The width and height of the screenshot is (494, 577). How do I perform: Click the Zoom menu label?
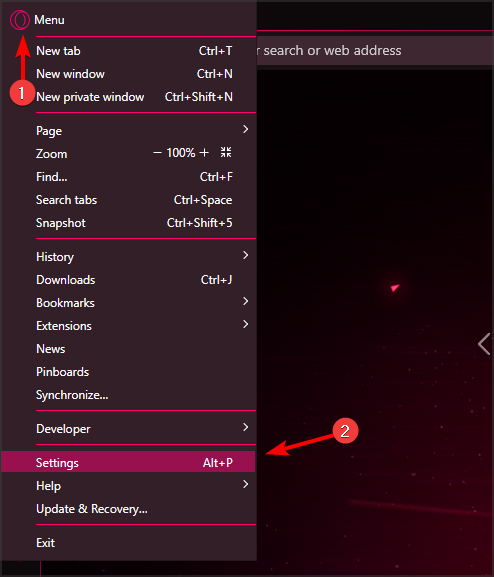tap(52, 154)
